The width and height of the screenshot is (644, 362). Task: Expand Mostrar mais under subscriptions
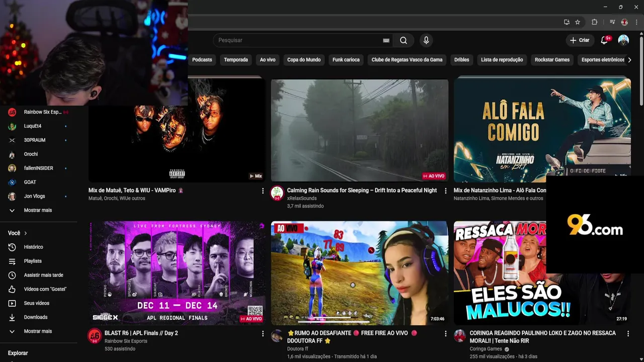39,210
